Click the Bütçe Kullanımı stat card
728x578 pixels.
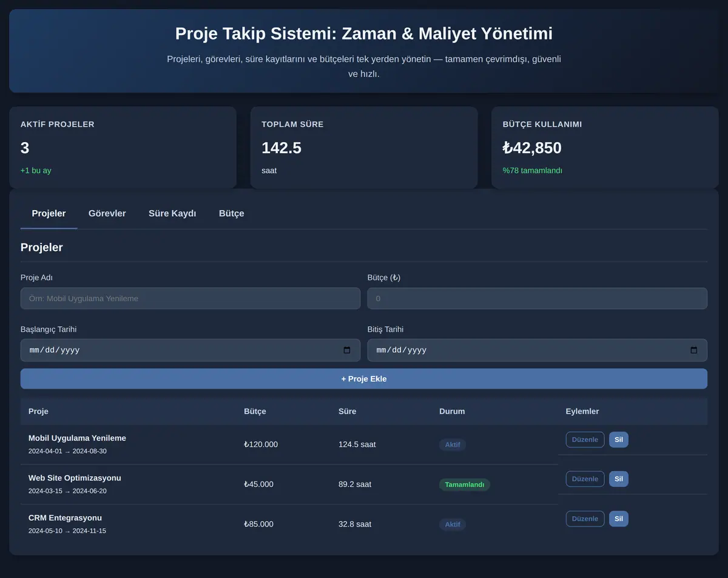[x=605, y=148]
